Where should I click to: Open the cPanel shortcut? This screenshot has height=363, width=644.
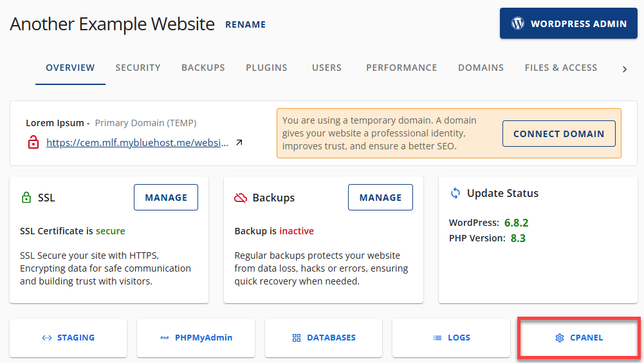(x=579, y=338)
